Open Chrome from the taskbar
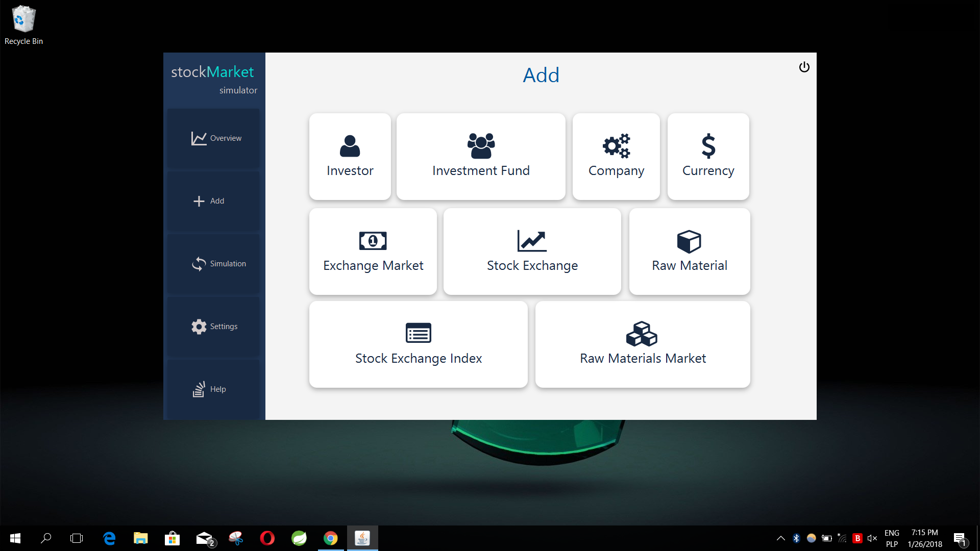 pos(330,538)
